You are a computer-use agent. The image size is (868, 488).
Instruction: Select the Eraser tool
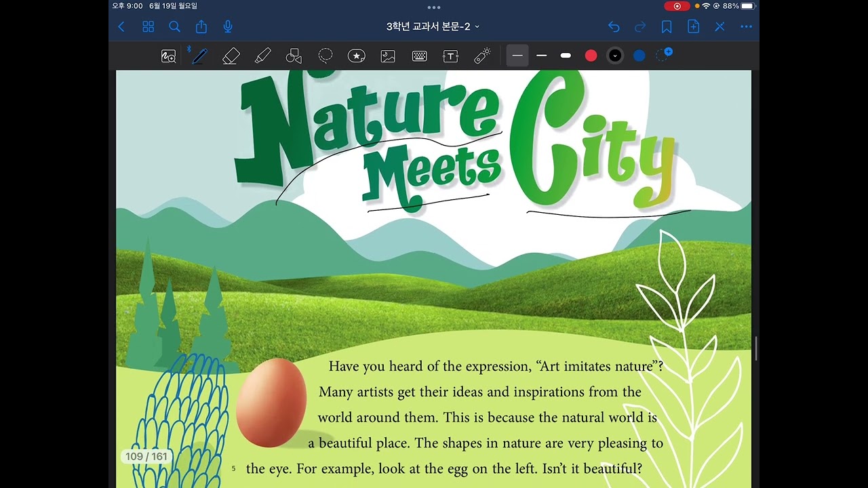pos(231,56)
